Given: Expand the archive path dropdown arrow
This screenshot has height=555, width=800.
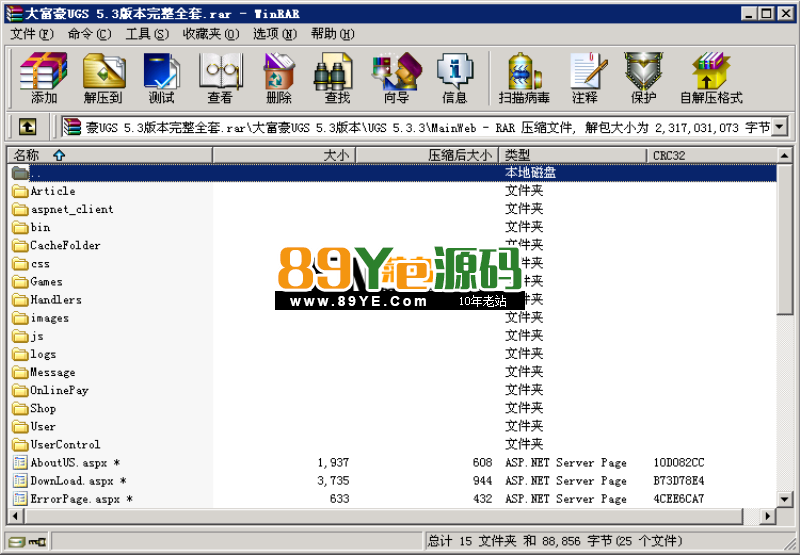Looking at the screenshot, I should [x=779, y=127].
